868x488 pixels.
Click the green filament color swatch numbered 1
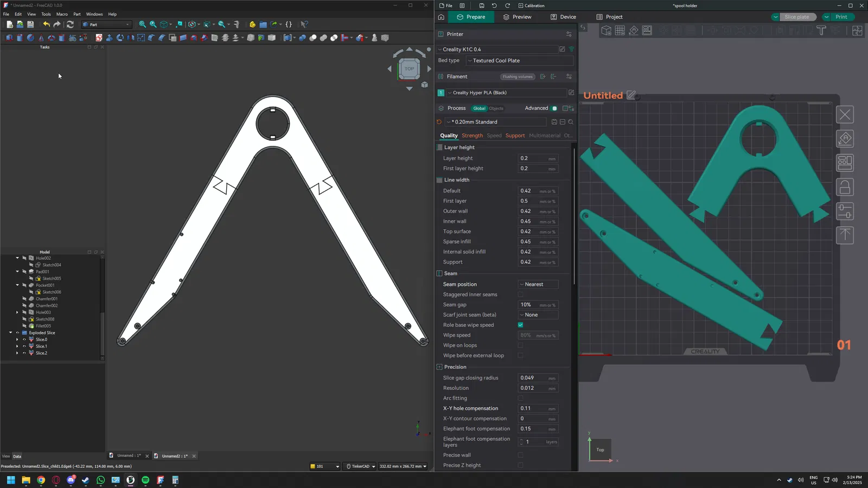pos(441,93)
